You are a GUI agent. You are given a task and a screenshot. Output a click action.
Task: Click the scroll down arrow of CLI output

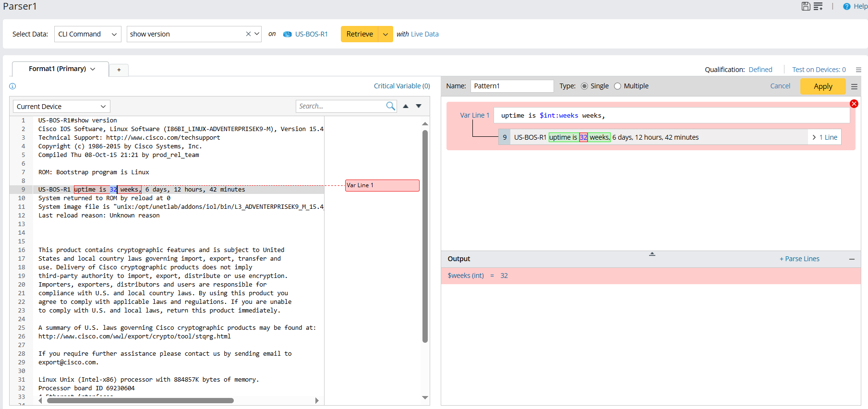click(425, 397)
